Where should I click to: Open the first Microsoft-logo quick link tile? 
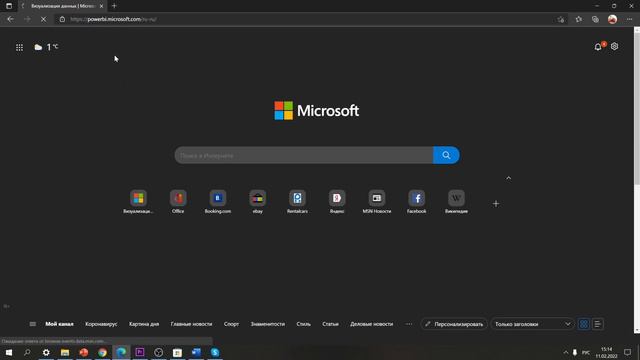[138, 202]
